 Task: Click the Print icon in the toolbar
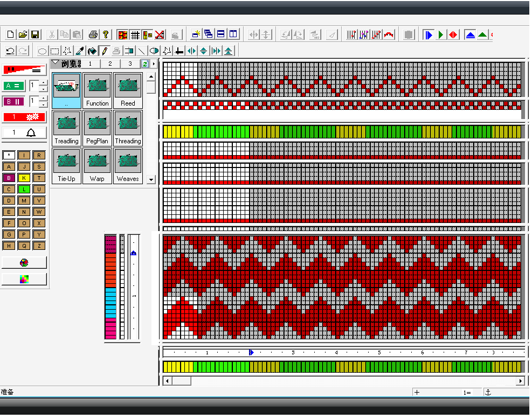[93, 34]
